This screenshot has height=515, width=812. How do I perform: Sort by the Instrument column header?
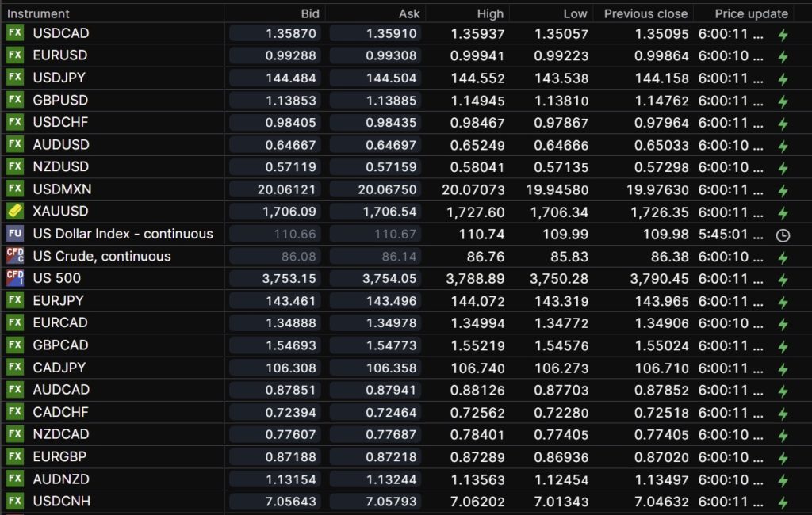[39, 13]
